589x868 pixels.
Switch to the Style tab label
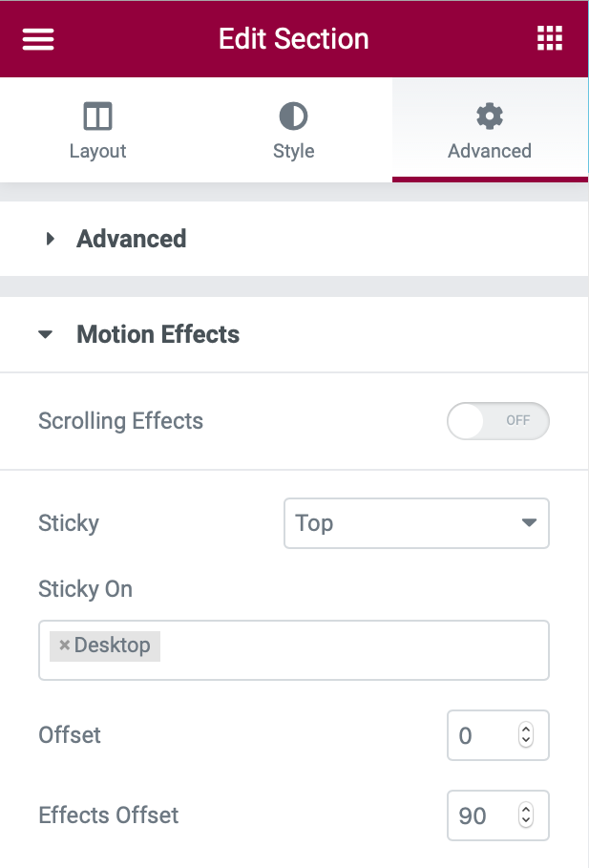point(293,151)
